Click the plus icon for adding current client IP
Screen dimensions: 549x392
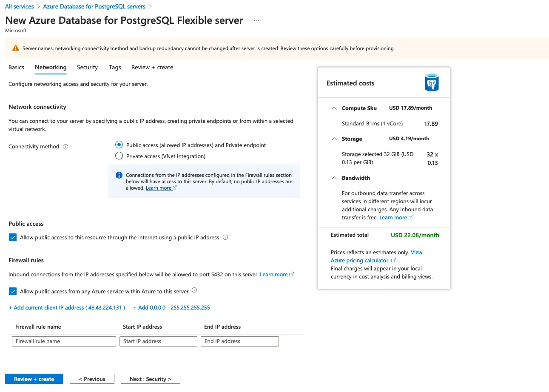[x=11, y=308]
